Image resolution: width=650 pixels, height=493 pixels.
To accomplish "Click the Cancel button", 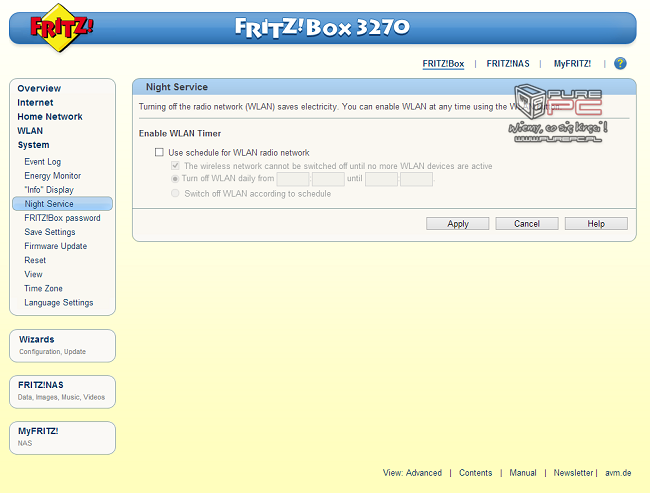I will (527, 223).
